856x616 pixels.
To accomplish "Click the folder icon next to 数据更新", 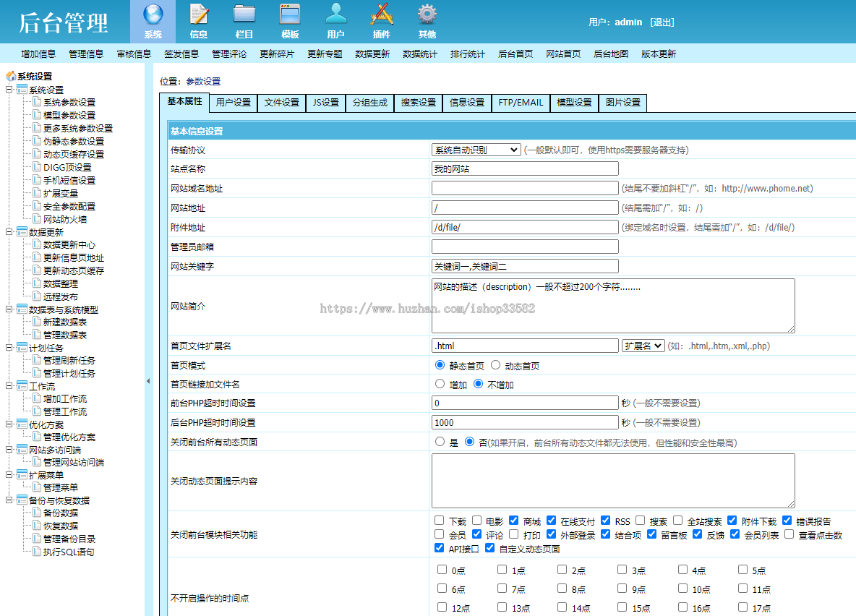I will click(x=22, y=231).
